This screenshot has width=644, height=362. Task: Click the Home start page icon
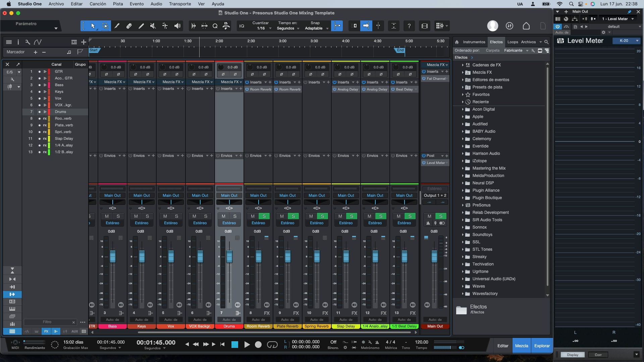pos(526,26)
